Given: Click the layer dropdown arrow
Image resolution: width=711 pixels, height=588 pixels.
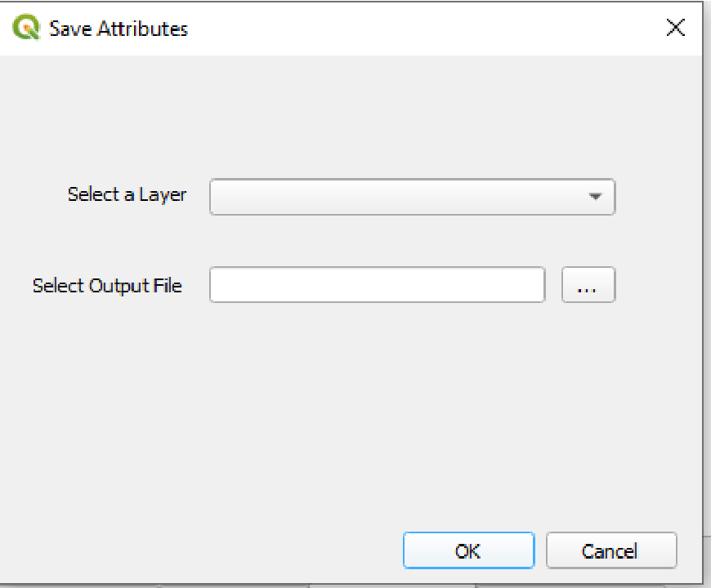Looking at the screenshot, I should (595, 197).
